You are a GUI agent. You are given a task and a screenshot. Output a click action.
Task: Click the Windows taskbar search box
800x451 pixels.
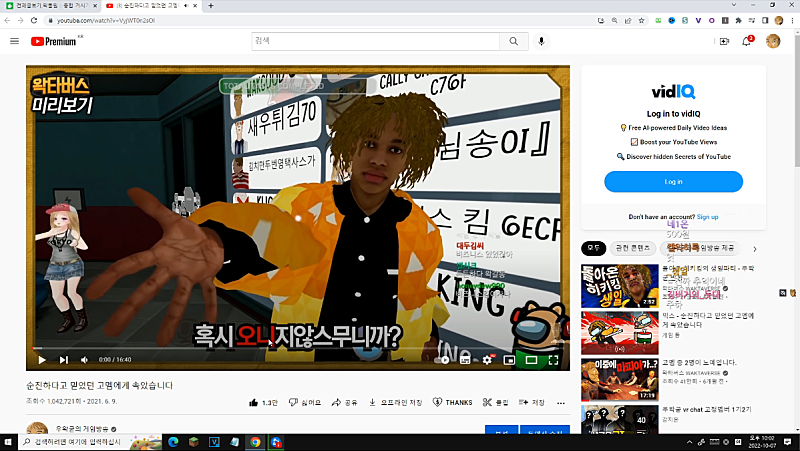point(91,442)
